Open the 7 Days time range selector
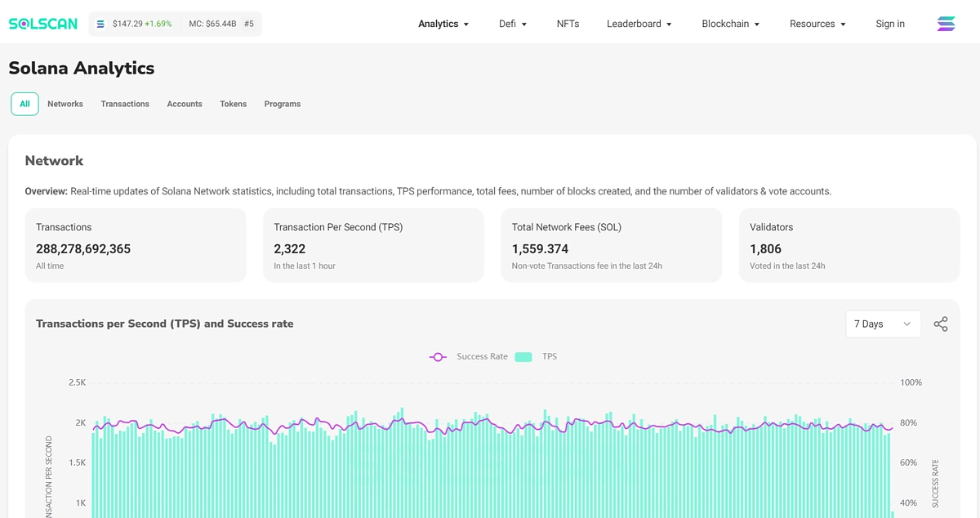The width and height of the screenshot is (980, 518). 883,324
